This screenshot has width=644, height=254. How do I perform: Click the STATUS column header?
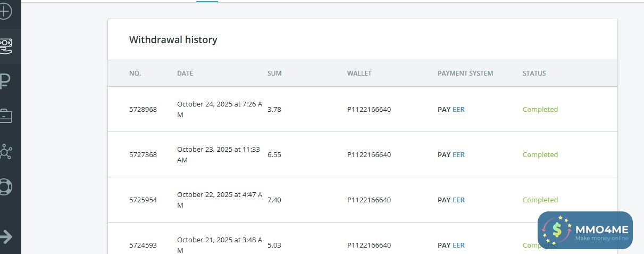point(534,73)
